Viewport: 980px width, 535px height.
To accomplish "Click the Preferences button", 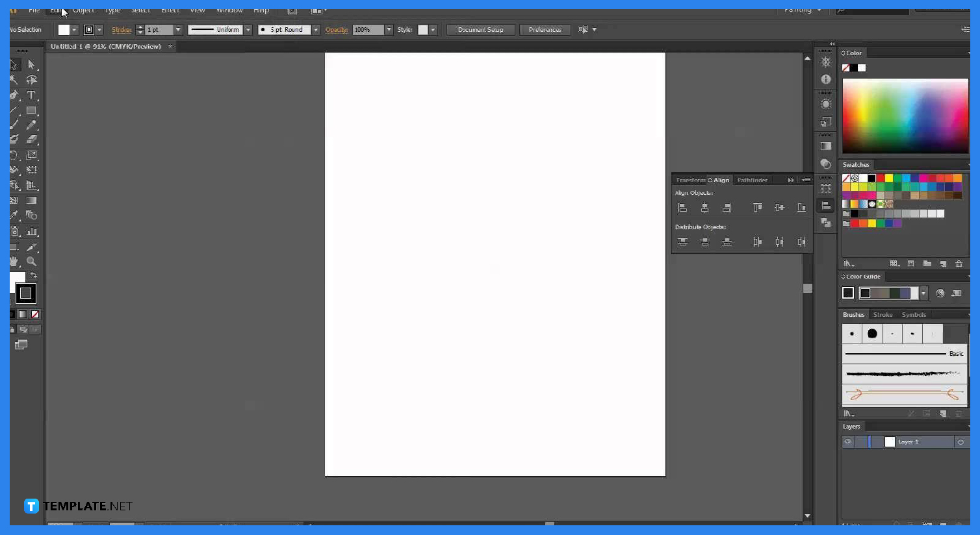I will (x=545, y=30).
